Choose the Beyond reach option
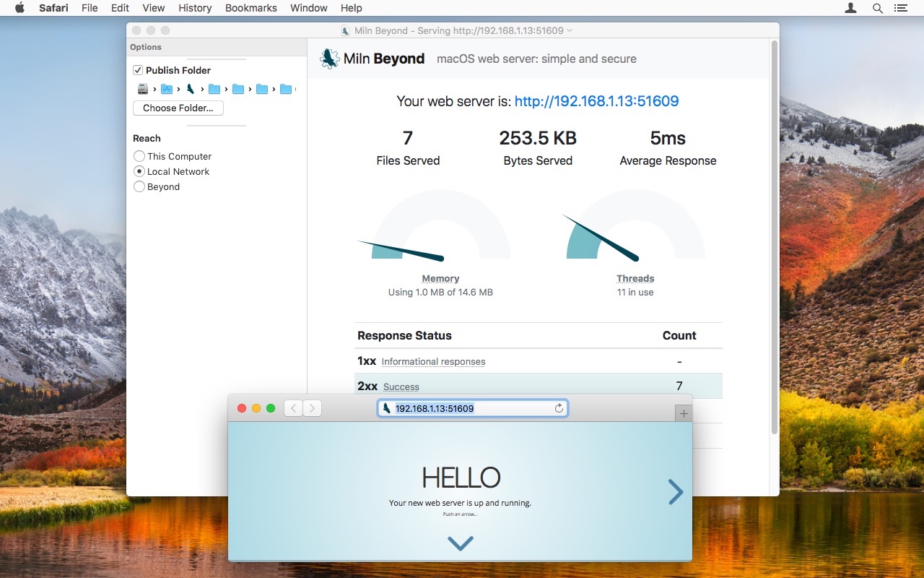Screen dimensions: 924x578 [139, 186]
